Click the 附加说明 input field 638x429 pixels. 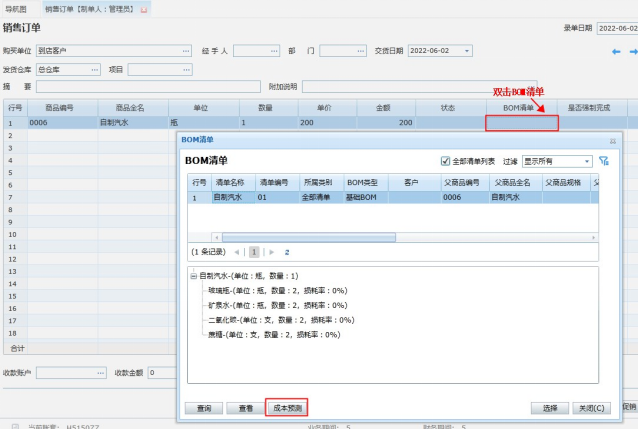420,87
